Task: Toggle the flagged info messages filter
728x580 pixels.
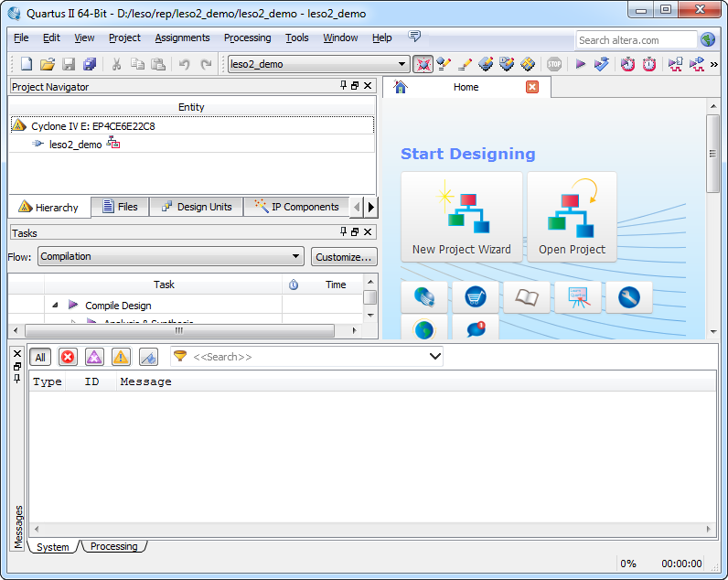Action: 148,357
